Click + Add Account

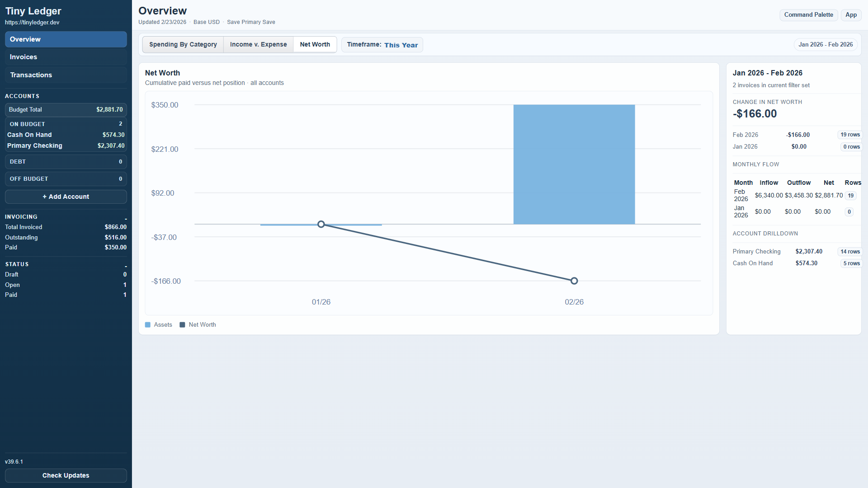(x=66, y=197)
